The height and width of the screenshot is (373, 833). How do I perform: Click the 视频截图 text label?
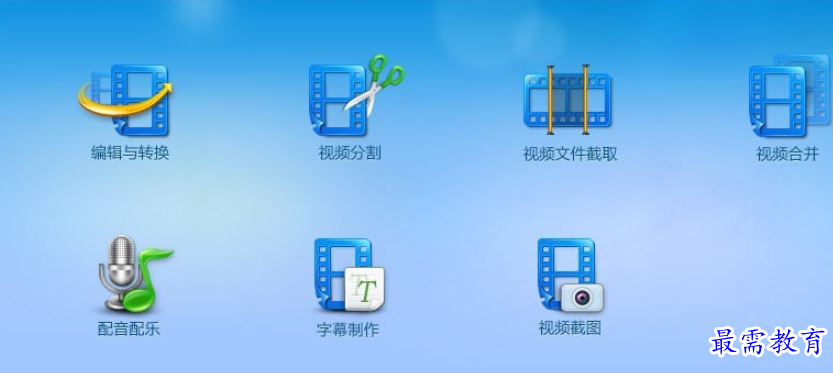tap(570, 328)
